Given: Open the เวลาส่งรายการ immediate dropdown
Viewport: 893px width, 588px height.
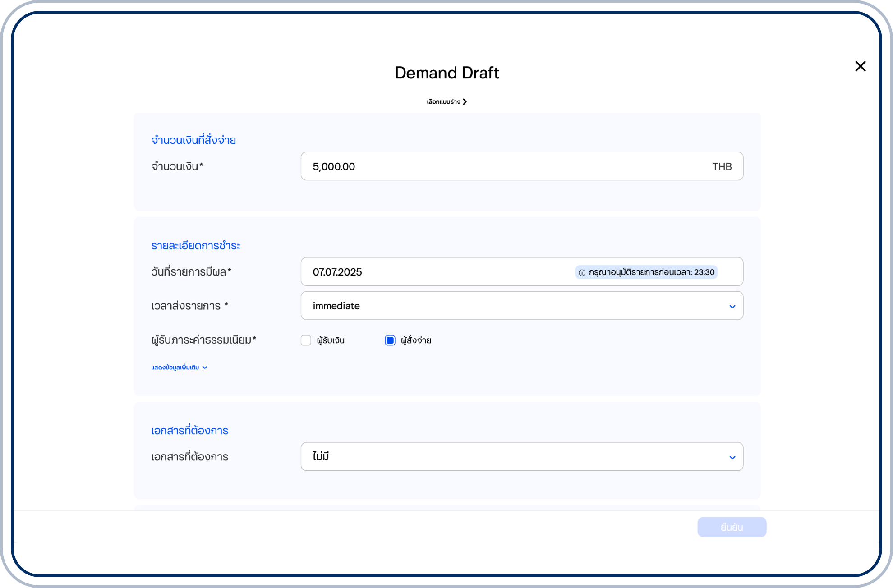Looking at the screenshot, I should (522, 306).
